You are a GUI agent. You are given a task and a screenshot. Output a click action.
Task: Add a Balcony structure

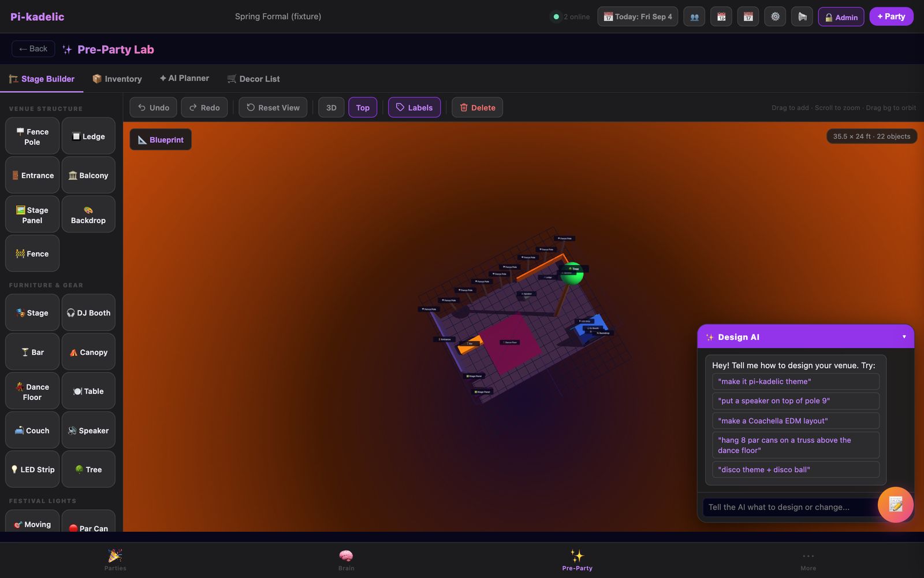[88, 175]
